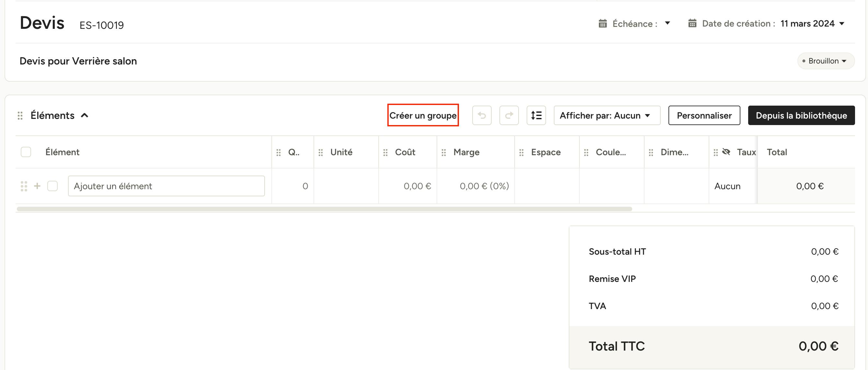Screen dimensions: 868x370
Task: Click the horizontal table scrollbar
Action: pos(324,209)
